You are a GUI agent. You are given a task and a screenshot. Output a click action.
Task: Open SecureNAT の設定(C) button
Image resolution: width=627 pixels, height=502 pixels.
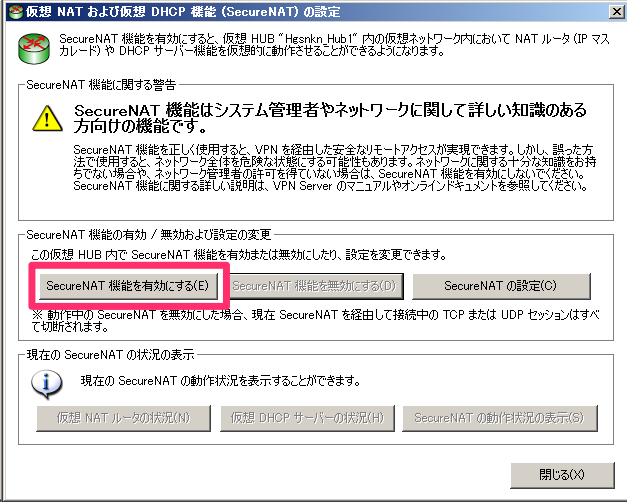tap(501, 286)
